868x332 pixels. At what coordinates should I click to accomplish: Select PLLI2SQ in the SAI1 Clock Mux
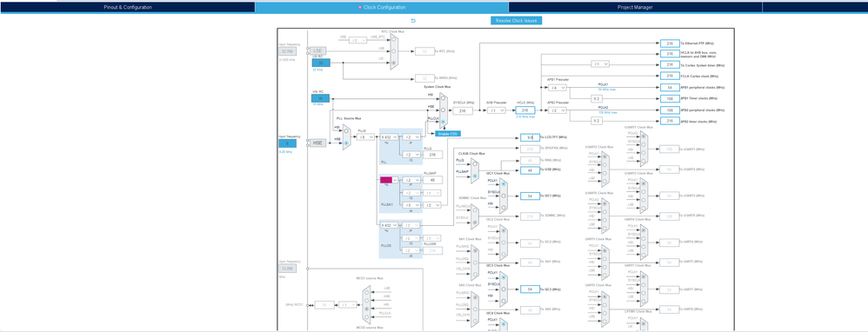476,262
